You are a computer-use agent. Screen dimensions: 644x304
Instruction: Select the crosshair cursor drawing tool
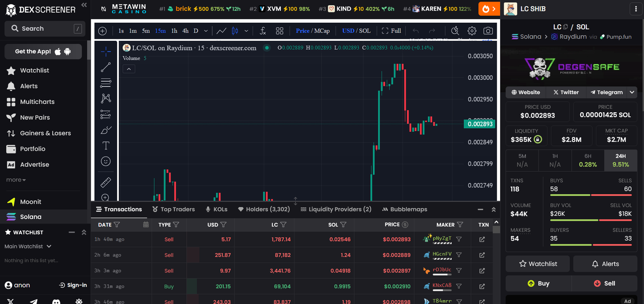point(106,51)
